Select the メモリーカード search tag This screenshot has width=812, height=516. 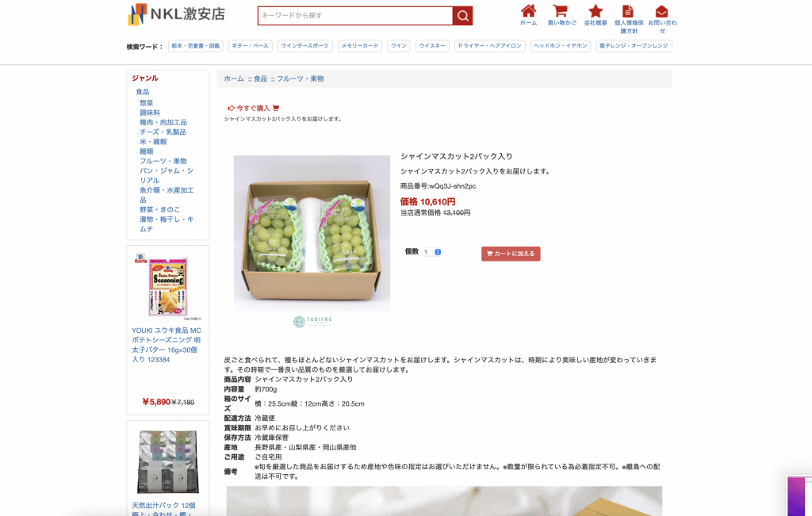point(360,46)
